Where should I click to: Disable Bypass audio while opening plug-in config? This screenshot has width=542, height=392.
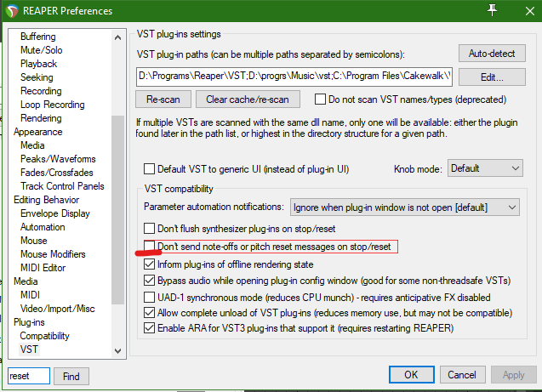click(x=150, y=281)
